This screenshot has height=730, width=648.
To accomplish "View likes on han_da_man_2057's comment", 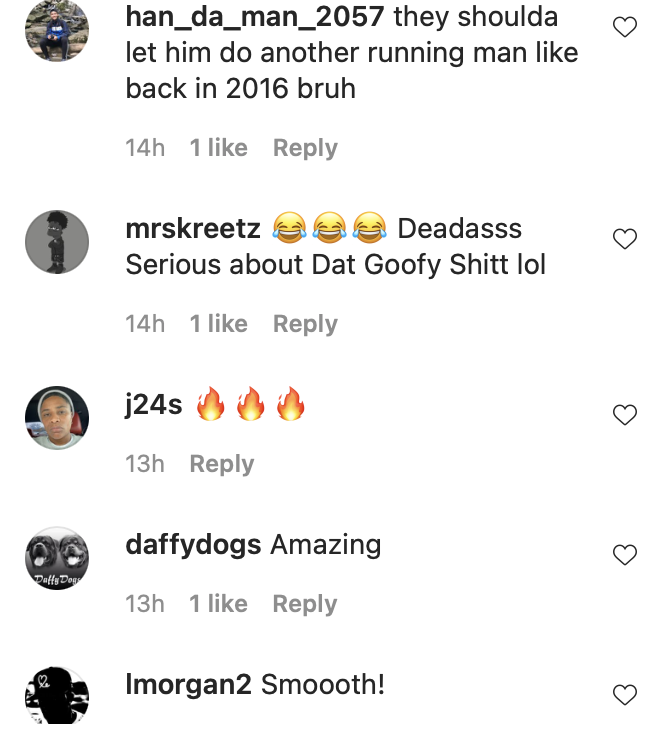I will click(218, 148).
